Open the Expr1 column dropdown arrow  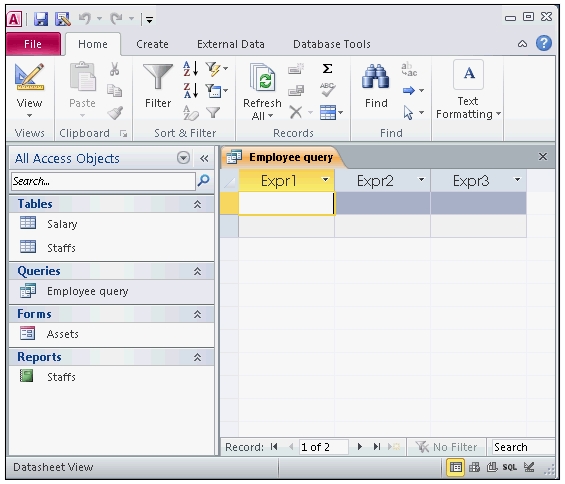[x=325, y=179]
